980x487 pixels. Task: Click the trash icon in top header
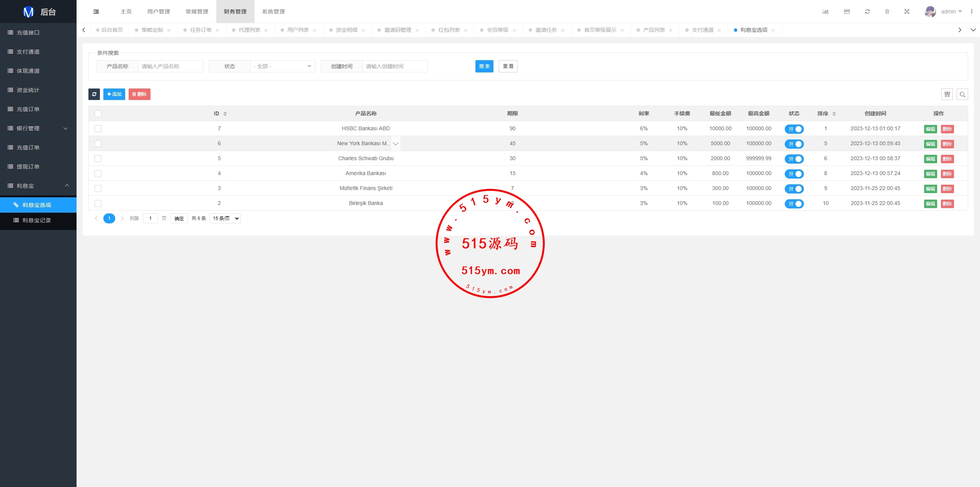[887, 11]
